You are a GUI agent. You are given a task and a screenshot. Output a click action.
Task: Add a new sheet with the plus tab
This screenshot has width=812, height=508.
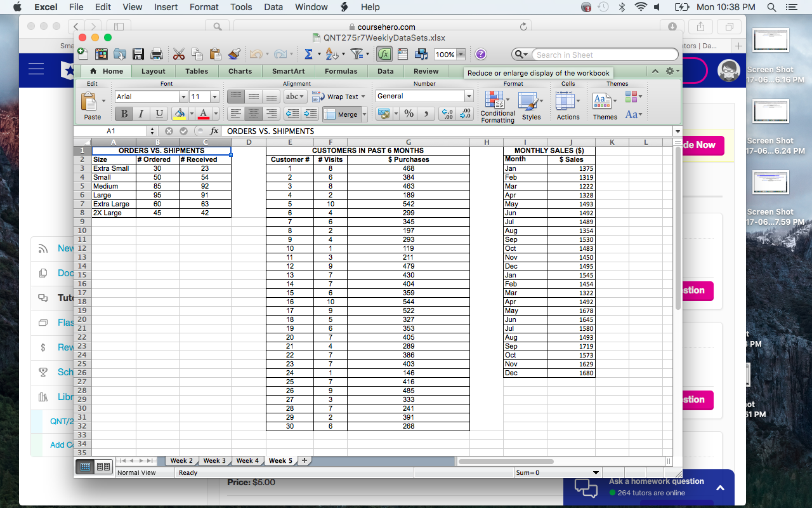(304, 460)
